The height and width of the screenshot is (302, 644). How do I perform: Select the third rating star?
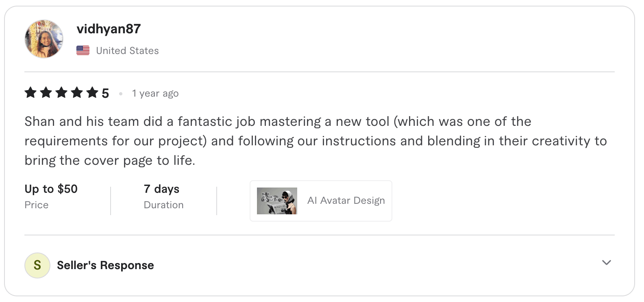(62, 93)
